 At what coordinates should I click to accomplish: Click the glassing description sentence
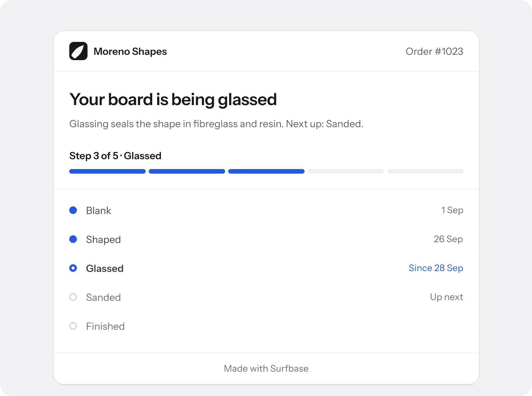[216, 124]
